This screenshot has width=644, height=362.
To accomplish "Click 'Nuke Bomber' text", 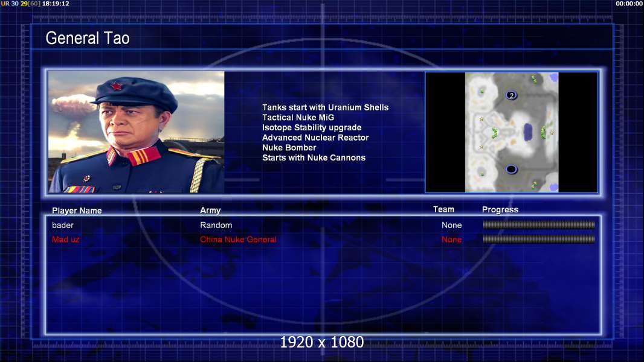I will click(x=289, y=148).
